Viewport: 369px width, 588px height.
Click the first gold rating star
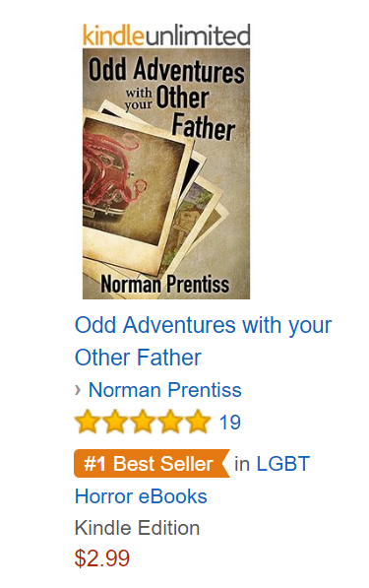click(x=88, y=422)
